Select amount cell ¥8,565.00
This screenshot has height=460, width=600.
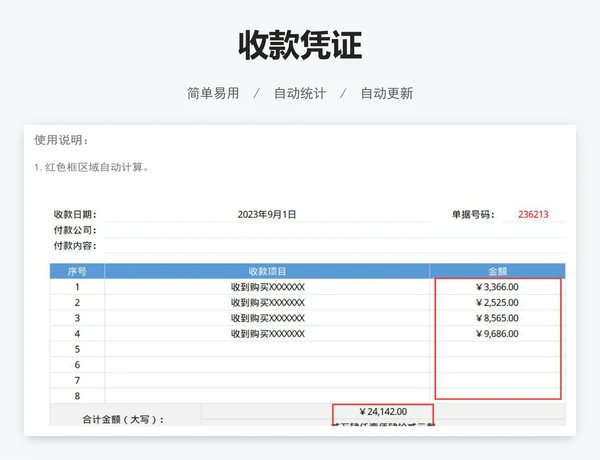[x=497, y=318]
